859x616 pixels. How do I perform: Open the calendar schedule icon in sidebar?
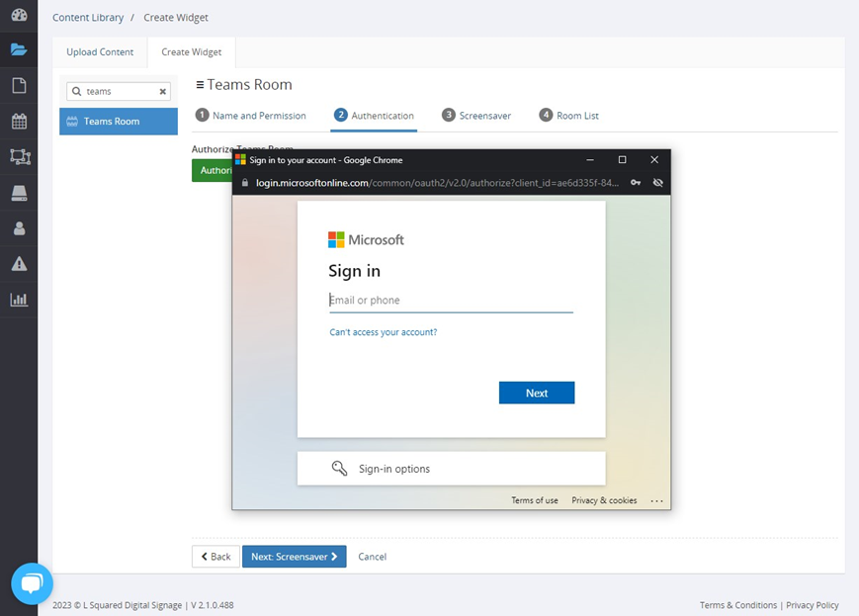point(19,121)
